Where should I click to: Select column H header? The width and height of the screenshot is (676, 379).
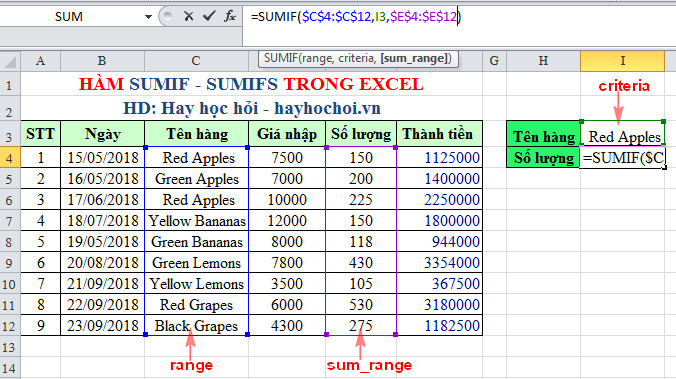pos(543,61)
